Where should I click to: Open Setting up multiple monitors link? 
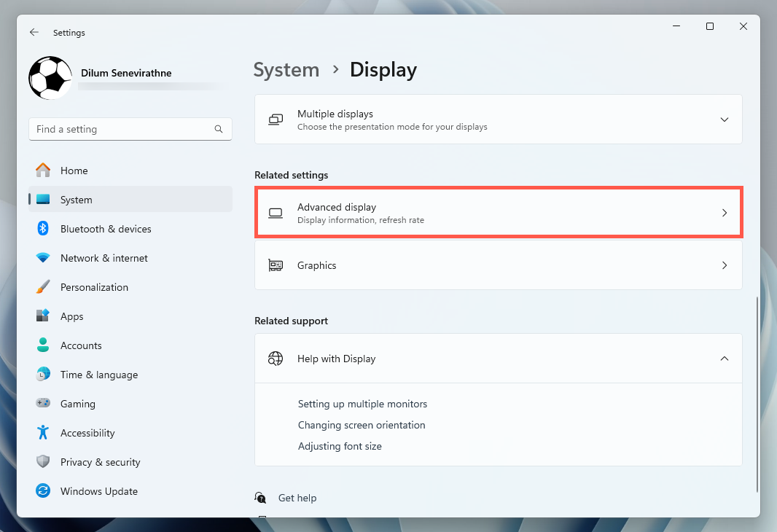pos(362,404)
